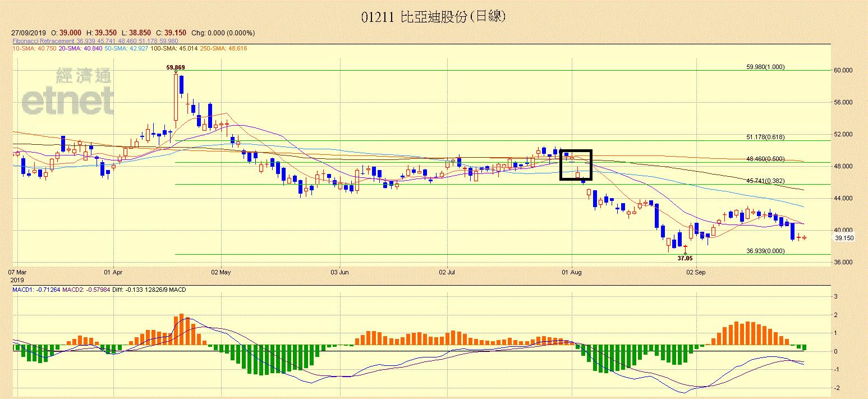This screenshot has width=868, height=399.
Task: Click the 'Chg: 0.000 (0.000%)' value
Action: click(223, 33)
